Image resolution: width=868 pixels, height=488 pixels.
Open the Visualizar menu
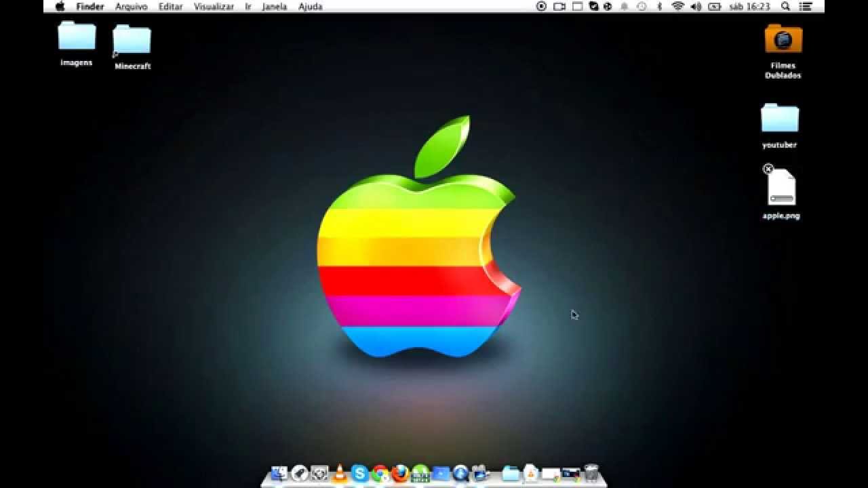[214, 6]
